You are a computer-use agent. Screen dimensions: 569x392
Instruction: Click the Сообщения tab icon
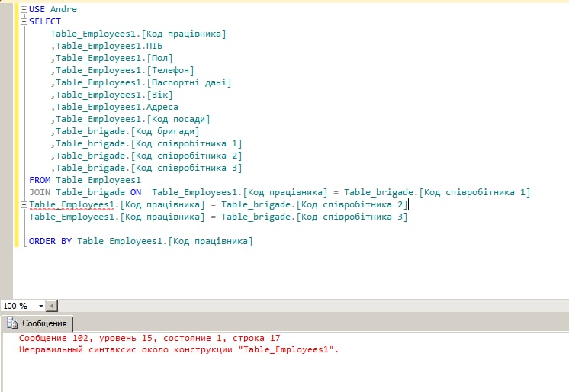point(12,323)
